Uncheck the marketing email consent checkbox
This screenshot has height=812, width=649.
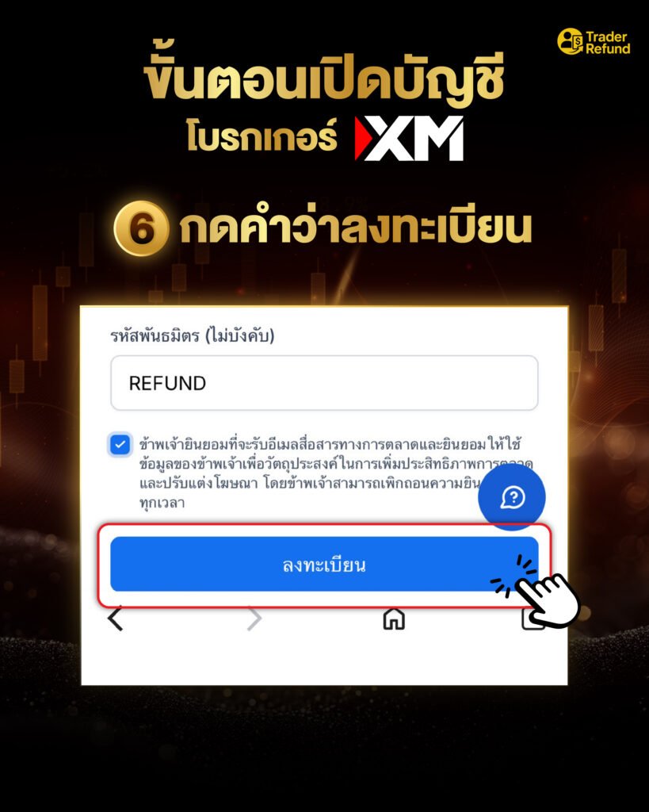(x=120, y=445)
